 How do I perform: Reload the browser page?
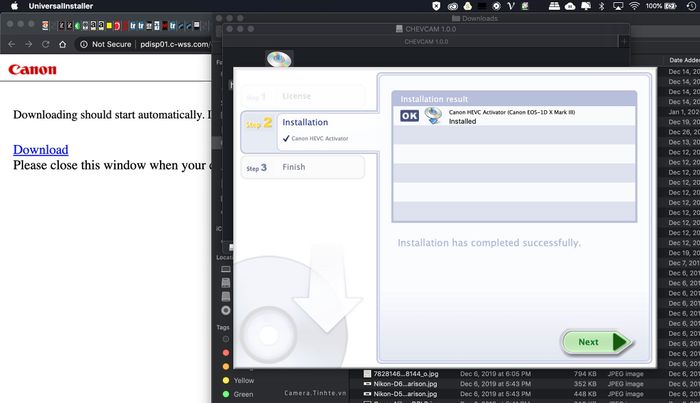tap(46, 44)
